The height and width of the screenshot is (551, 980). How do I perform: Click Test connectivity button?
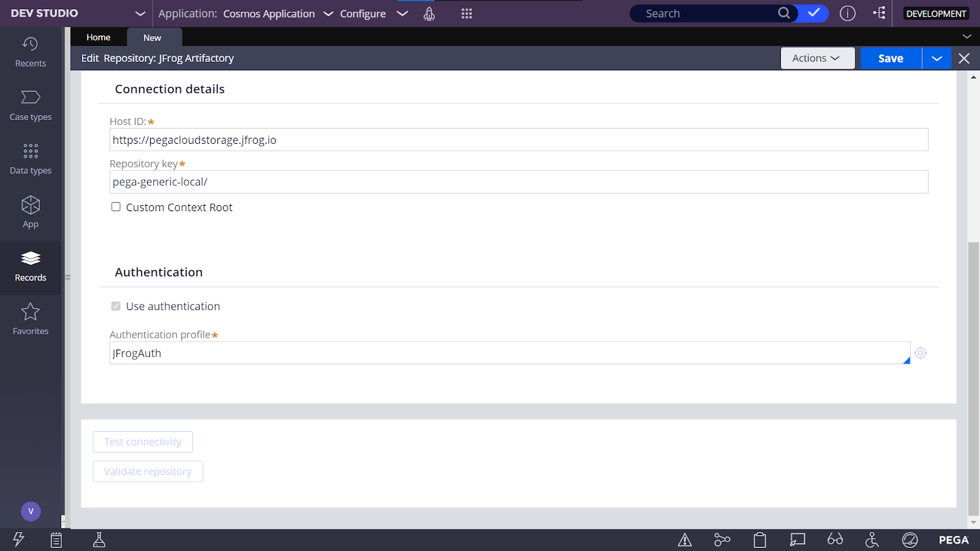(143, 442)
